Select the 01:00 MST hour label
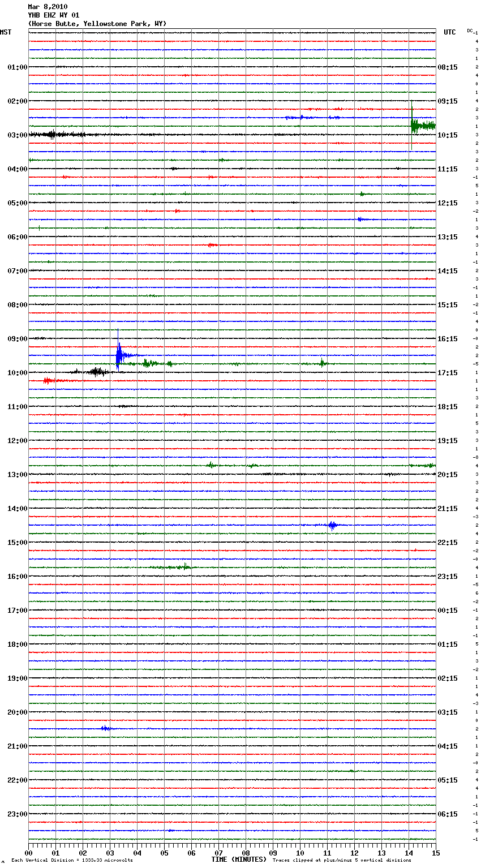The width and height of the screenshot is (481, 868). tap(18, 67)
